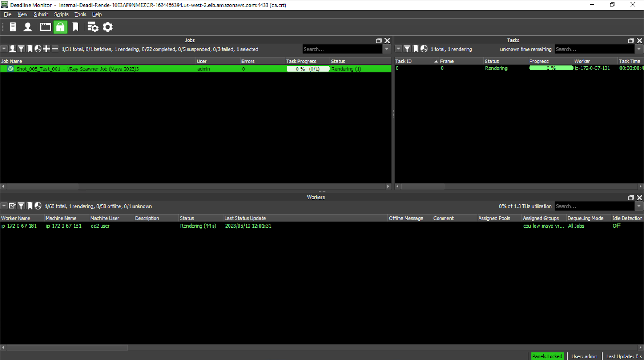Click the job's green active status icon
Image resolution: width=644 pixels, height=360 pixels.
(x=11, y=69)
